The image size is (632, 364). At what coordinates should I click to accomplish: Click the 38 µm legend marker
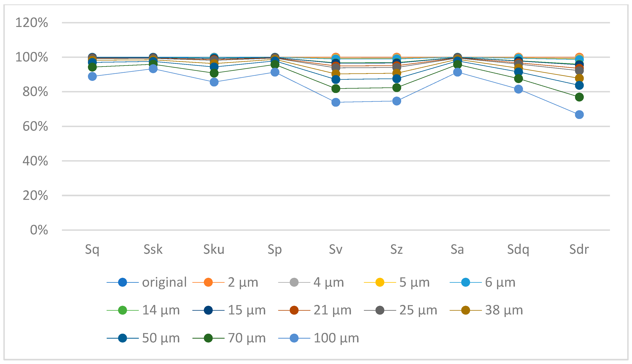465,310
